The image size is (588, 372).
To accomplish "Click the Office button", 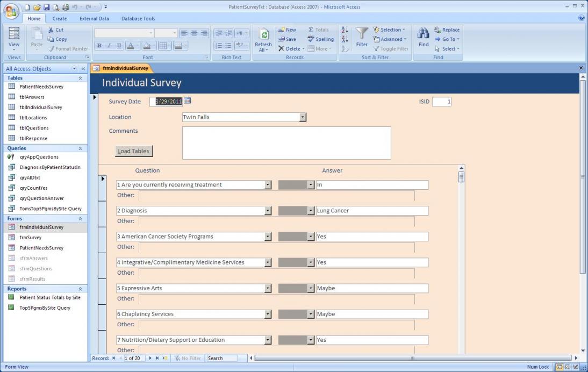I will 11,11.
